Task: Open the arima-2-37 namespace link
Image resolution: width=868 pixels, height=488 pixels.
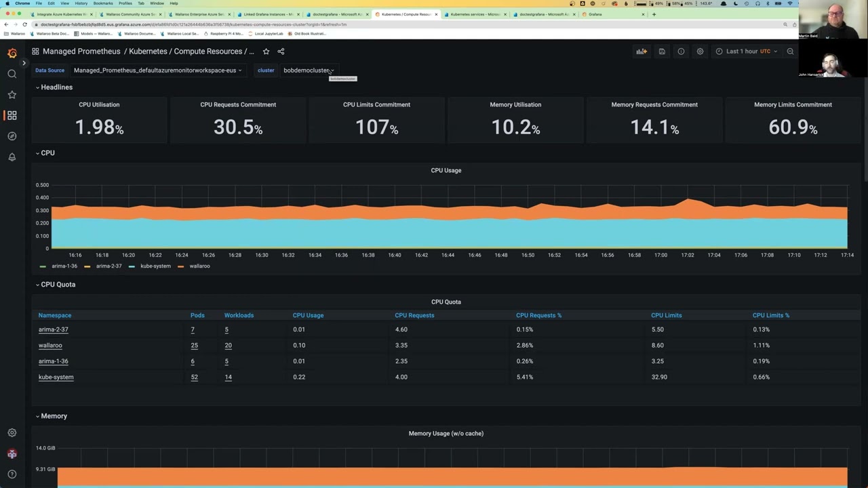Action: point(54,329)
